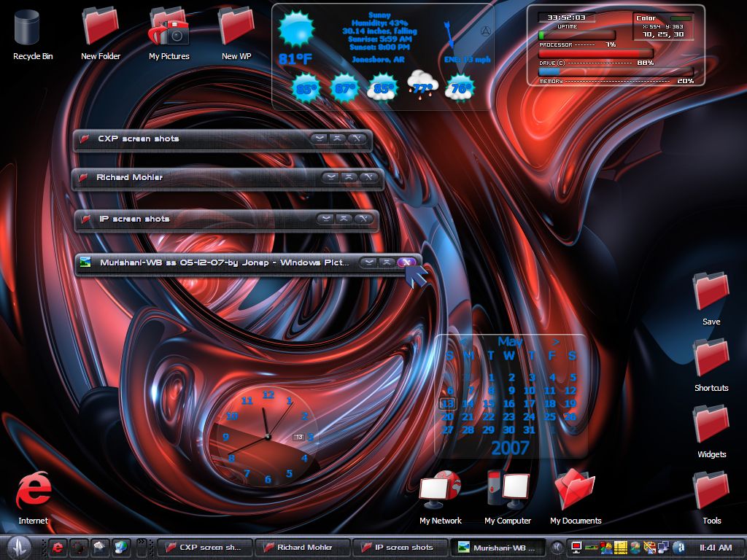Roll down the CXP screen shots window
The height and width of the screenshot is (560, 747).
point(320,139)
